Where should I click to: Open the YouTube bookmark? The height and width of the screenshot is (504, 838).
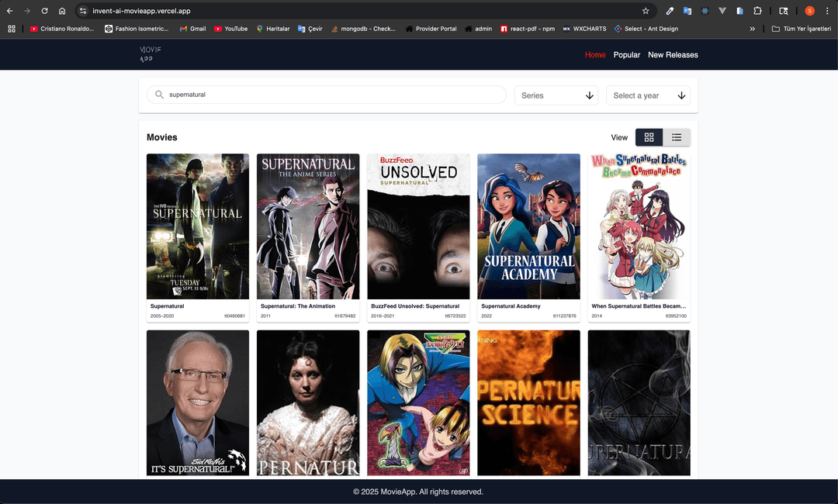point(231,29)
